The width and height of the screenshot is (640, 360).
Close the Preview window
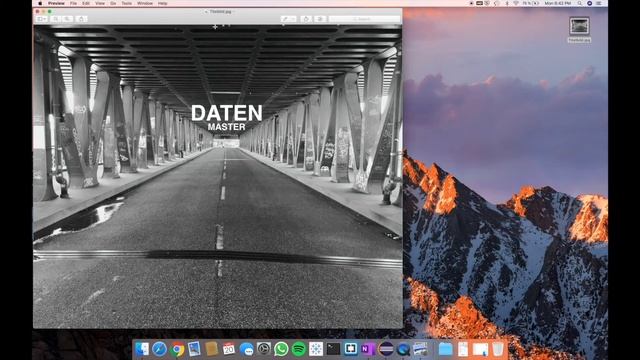click(x=38, y=11)
